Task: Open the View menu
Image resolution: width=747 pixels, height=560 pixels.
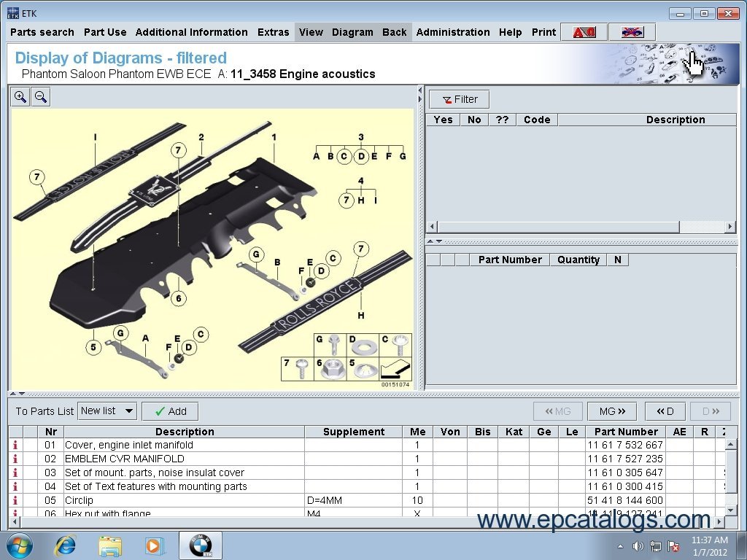Action: pyautogui.click(x=311, y=32)
